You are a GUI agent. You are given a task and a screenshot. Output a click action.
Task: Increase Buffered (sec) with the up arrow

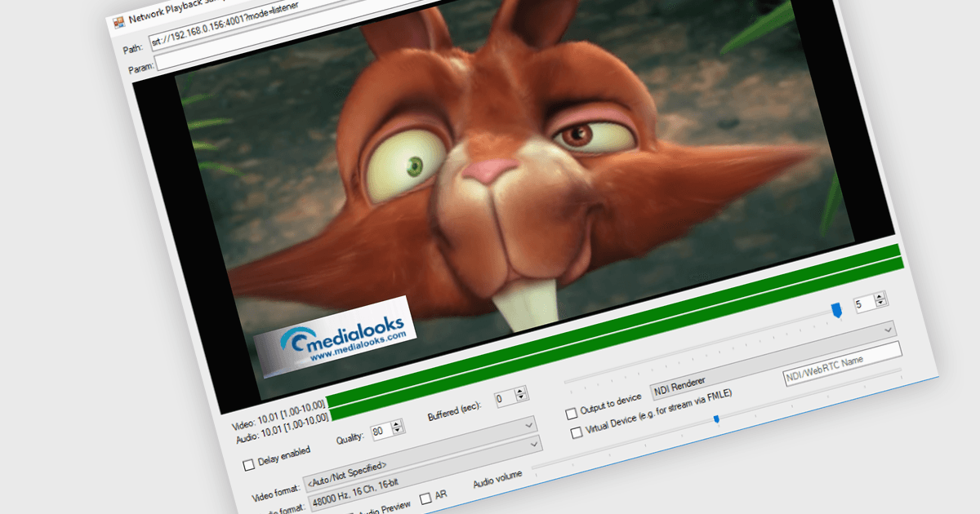(x=520, y=390)
